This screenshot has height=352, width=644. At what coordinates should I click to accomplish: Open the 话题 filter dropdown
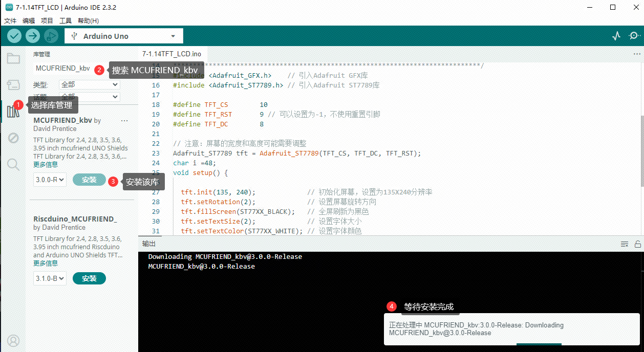(x=90, y=97)
